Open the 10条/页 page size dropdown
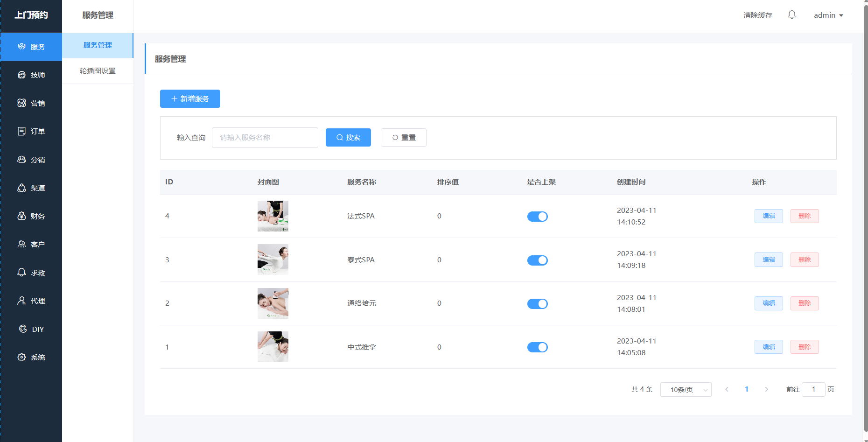 (x=686, y=390)
